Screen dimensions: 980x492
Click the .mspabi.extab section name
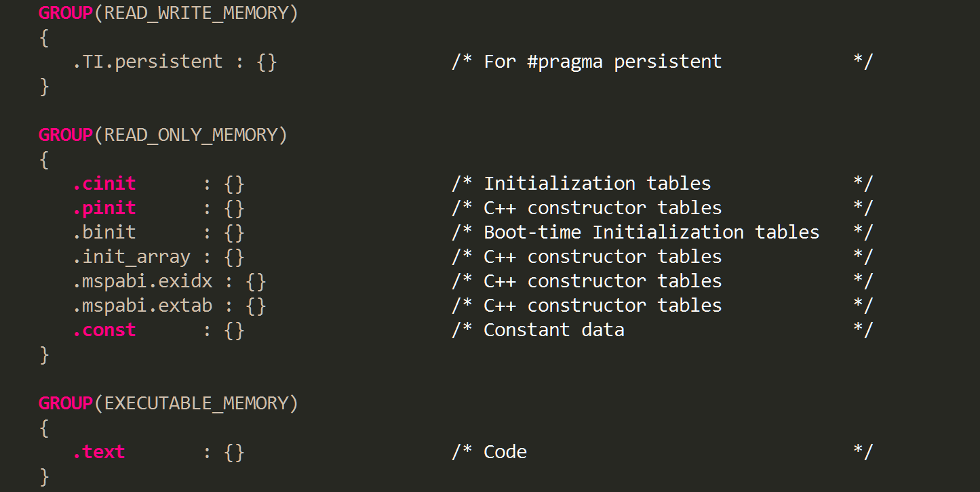coord(142,306)
